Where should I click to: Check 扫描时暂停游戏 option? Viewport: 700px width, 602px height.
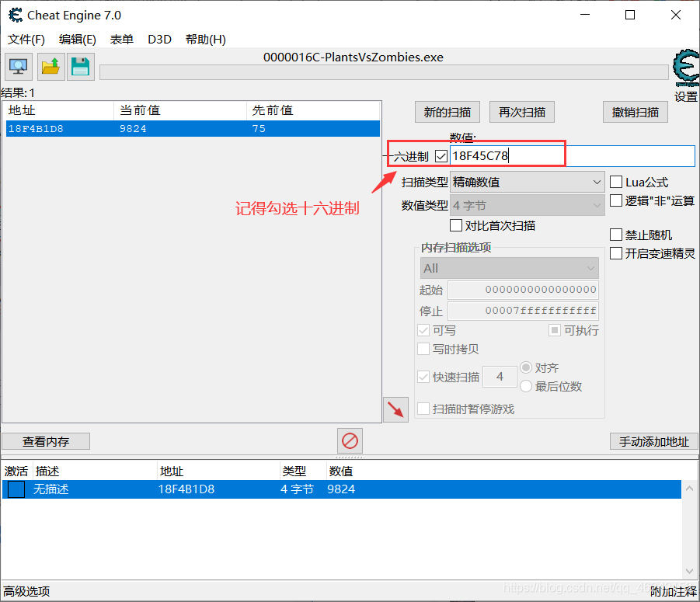point(423,409)
